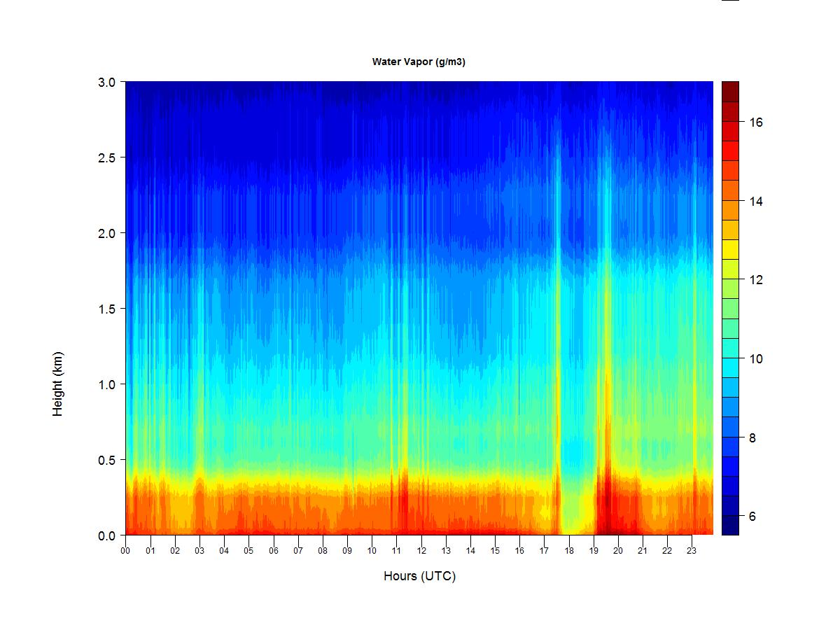The image size is (840, 630).
Task: Click the Hours (UTC) axis label
Action: tap(419, 576)
